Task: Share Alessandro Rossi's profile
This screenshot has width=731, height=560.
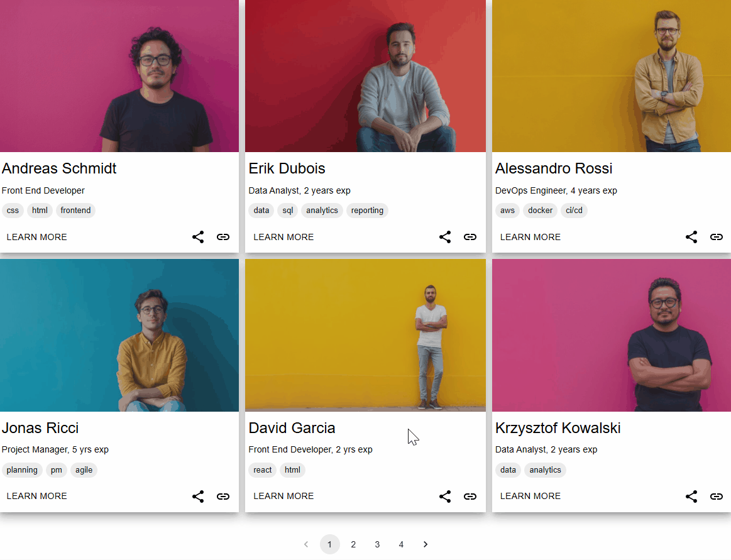Action: coord(691,237)
